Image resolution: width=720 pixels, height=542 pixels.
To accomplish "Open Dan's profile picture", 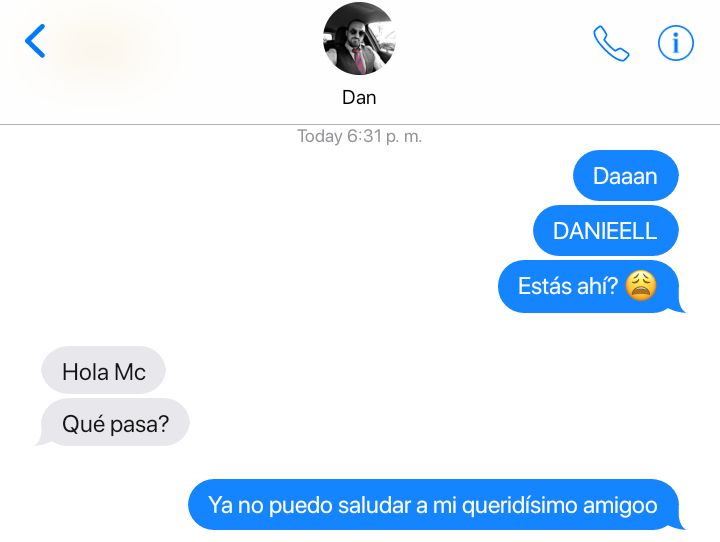I will 359,39.
